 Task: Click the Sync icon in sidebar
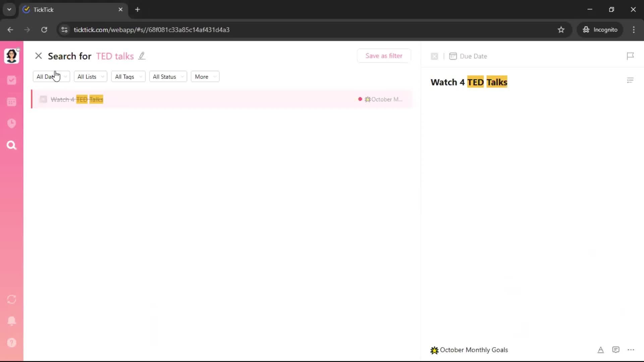(12, 299)
